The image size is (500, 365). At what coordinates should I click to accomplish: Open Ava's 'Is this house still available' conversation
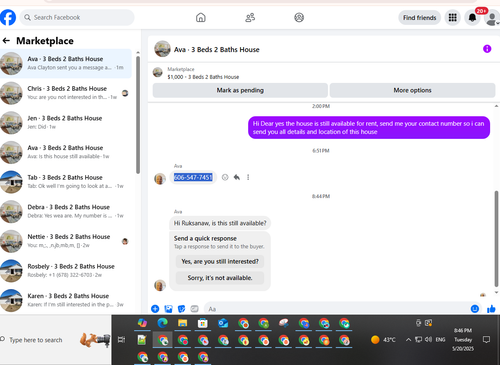(x=66, y=152)
